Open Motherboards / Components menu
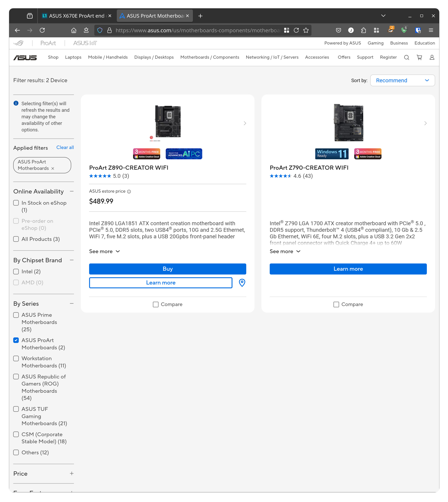Viewport: 448px width, 502px height. 210,57
